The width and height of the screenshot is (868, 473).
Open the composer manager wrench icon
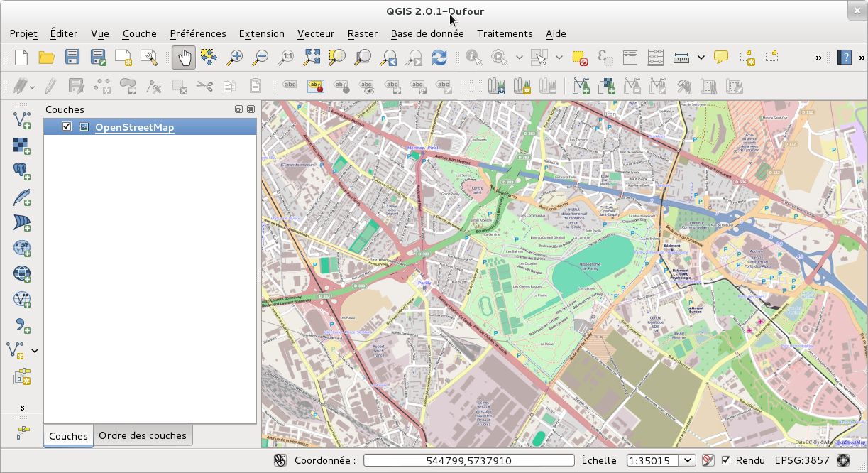149,58
